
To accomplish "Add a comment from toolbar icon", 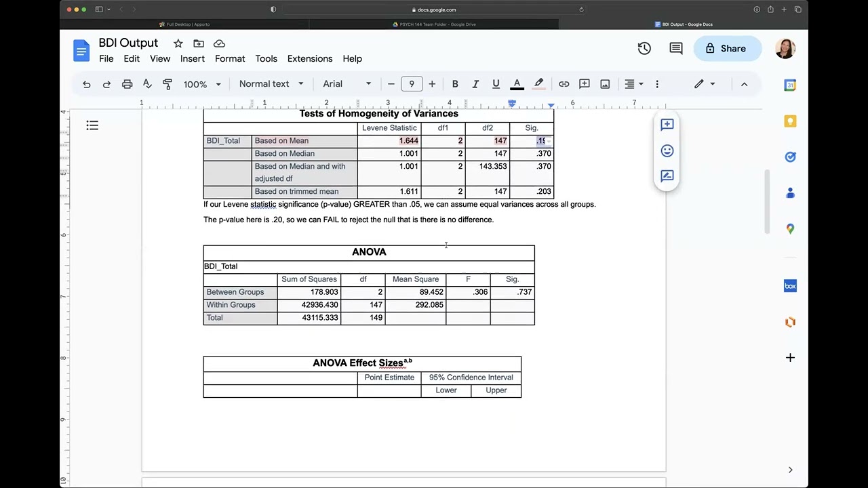I will click(x=585, y=84).
